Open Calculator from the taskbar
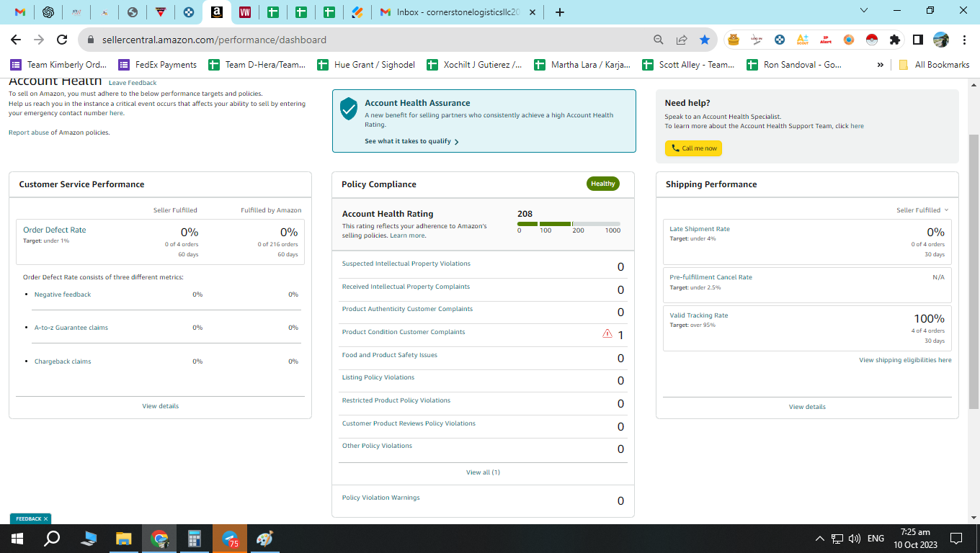Screen dimensions: 980x553 click(195, 539)
